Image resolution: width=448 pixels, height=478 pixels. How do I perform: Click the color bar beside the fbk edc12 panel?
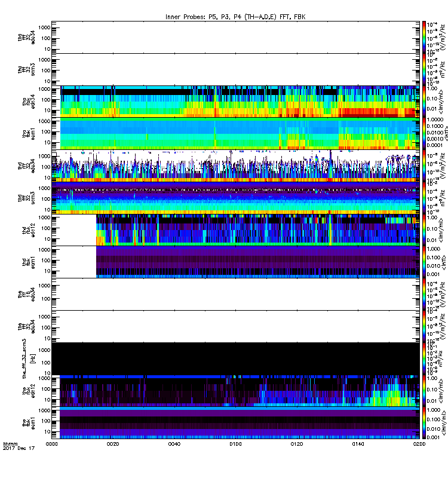[x=424, y=391]
